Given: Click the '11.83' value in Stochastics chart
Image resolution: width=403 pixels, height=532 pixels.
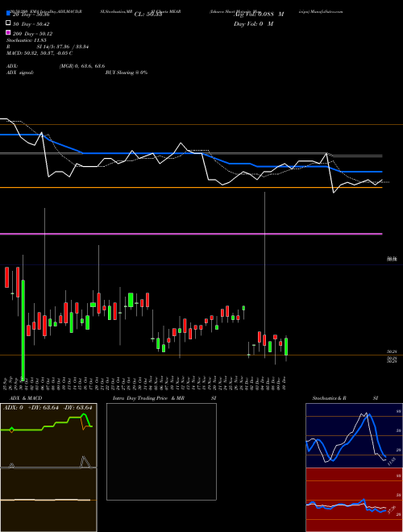Looking at the screenshot, I should pyautogui.click(x=391, y=461).
